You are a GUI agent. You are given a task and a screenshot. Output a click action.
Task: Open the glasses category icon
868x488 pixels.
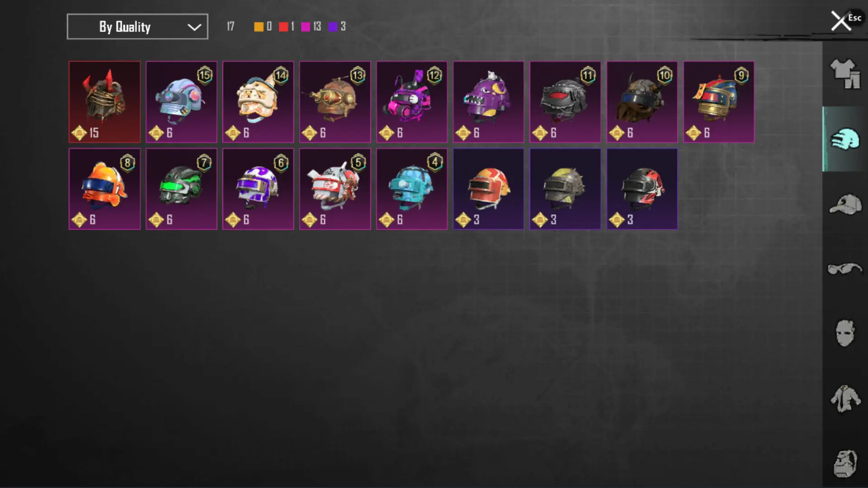845,269
